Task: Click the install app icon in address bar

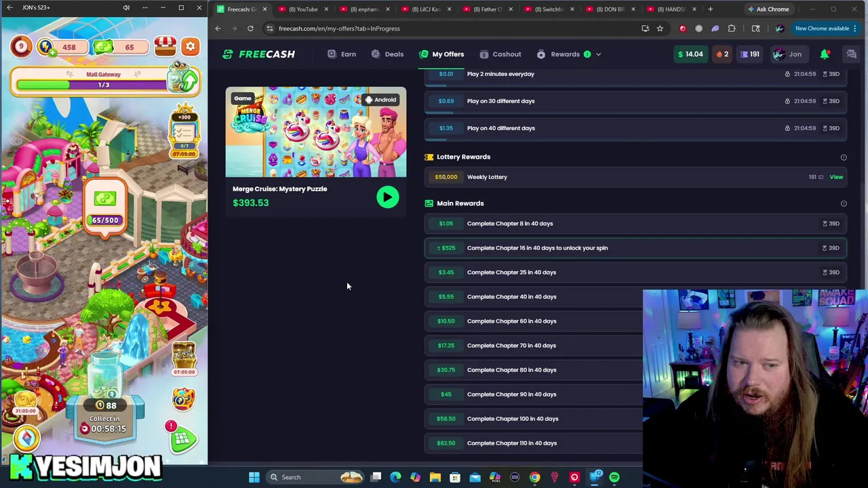Action: pyautogui.click(x=645, y=28)
